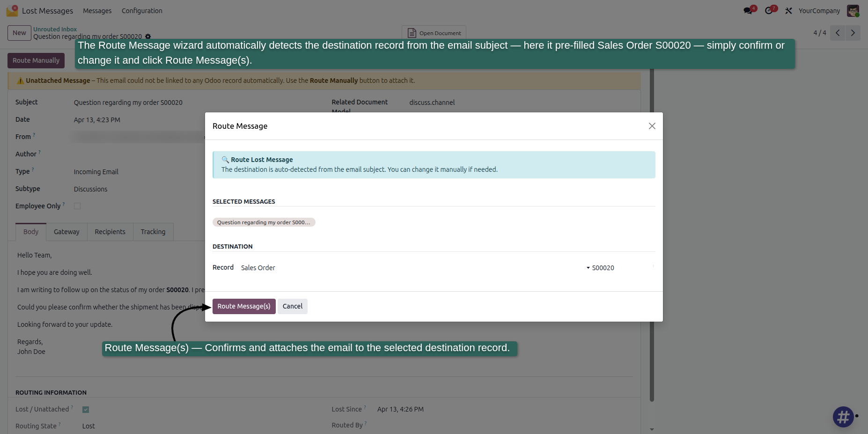Click Cancel in the Route Message dialog

coord(293,306)
